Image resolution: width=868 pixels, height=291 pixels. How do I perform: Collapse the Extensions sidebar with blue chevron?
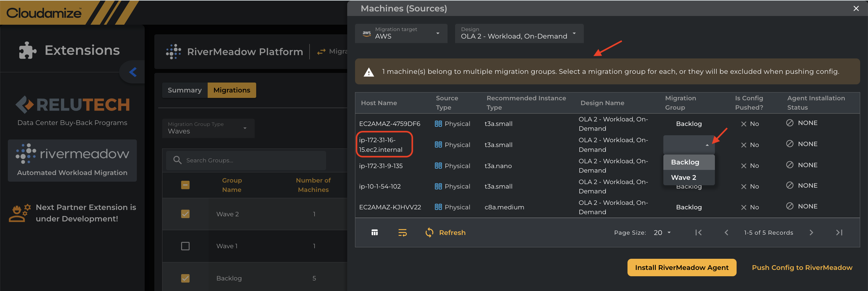pos(133,72)
